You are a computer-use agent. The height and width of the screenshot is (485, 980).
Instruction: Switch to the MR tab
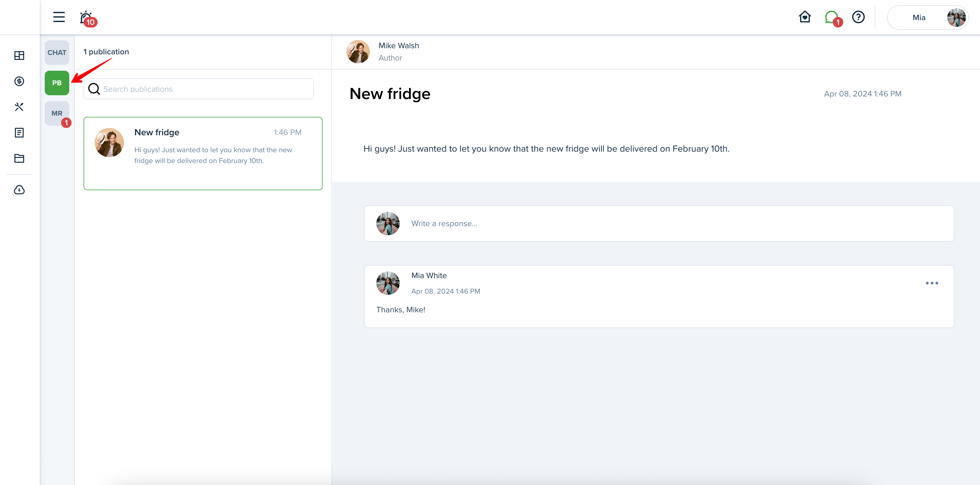57,113
